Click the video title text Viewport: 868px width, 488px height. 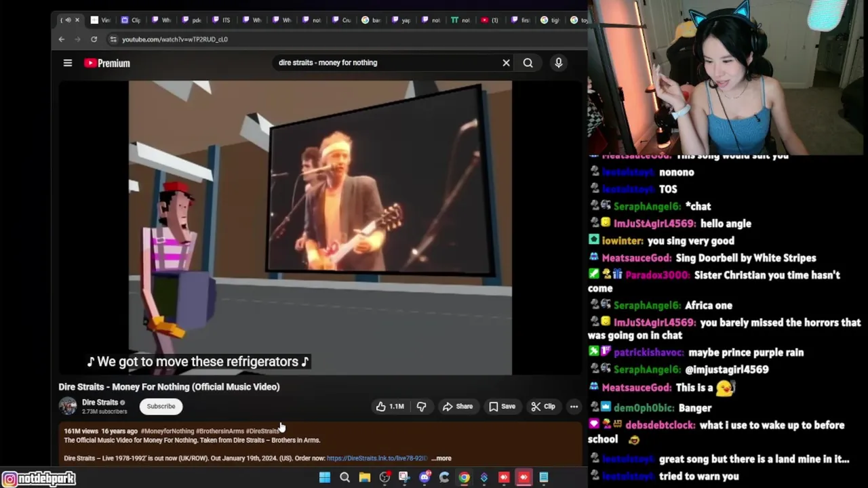click(169, 387)
